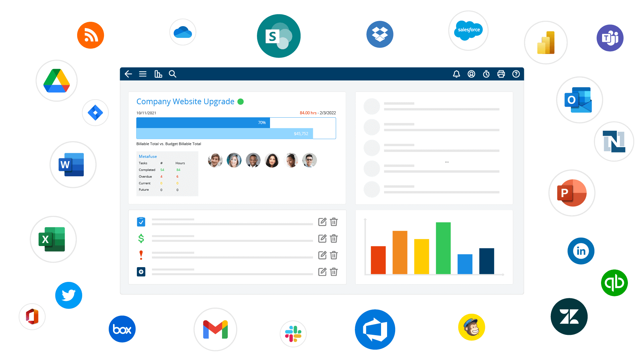644x362 pixels.
Task: Click the first team member avatar
Action: pos(215,160)
